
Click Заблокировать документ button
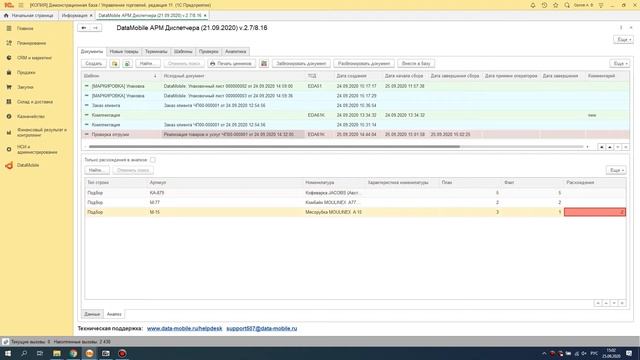[x=301, y=64]
